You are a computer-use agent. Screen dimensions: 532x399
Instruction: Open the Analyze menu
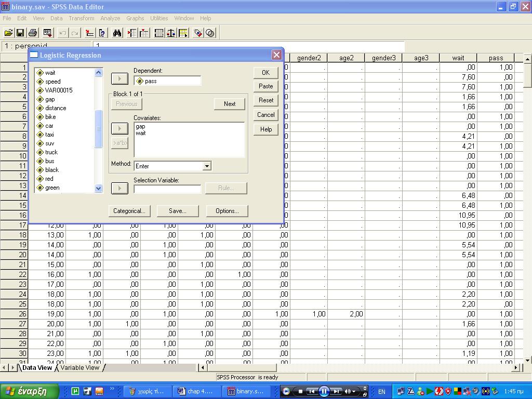tap(110, 18)
